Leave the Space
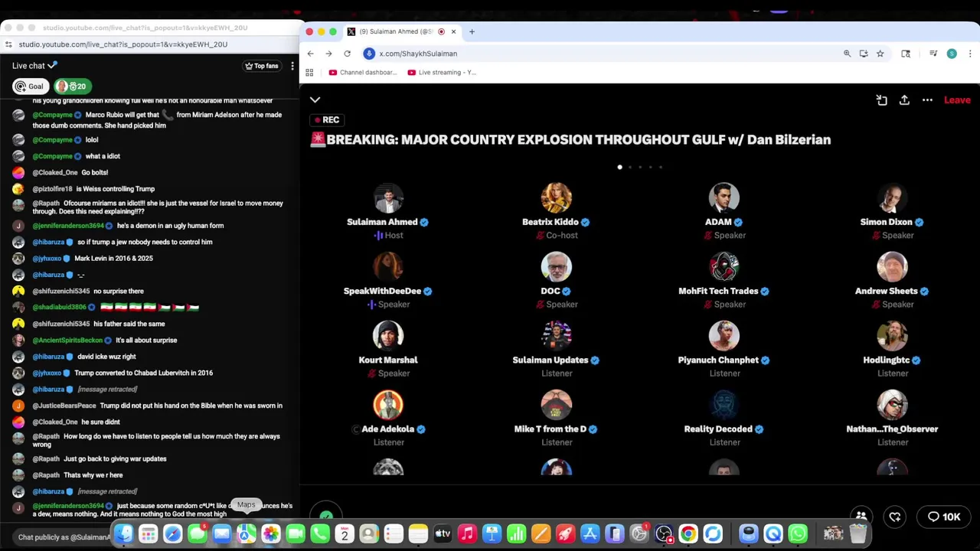Viewport: 980px width, 551px height. [957, 100]
